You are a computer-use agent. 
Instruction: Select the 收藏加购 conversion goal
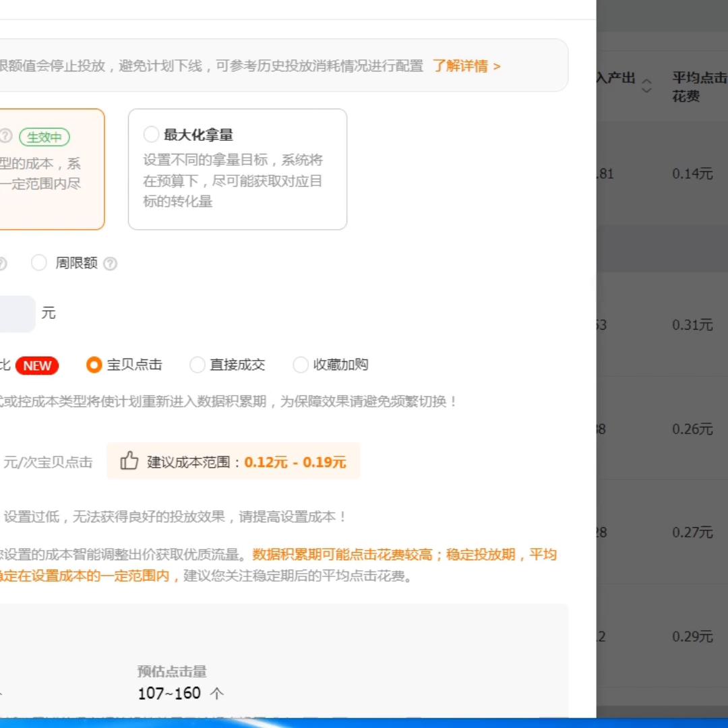(301, 365)
